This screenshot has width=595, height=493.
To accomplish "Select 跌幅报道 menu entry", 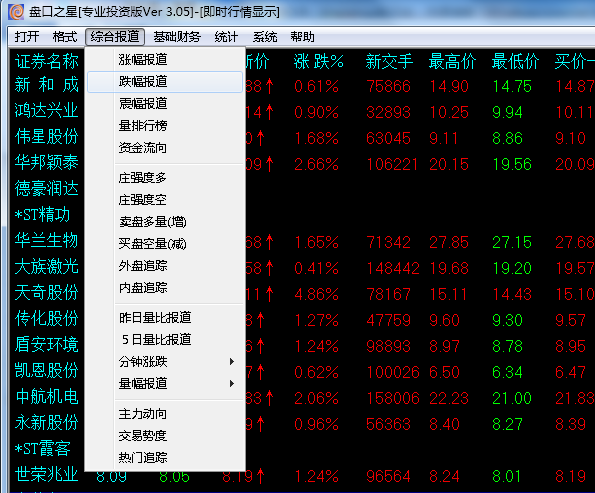I will click(165, 82).
